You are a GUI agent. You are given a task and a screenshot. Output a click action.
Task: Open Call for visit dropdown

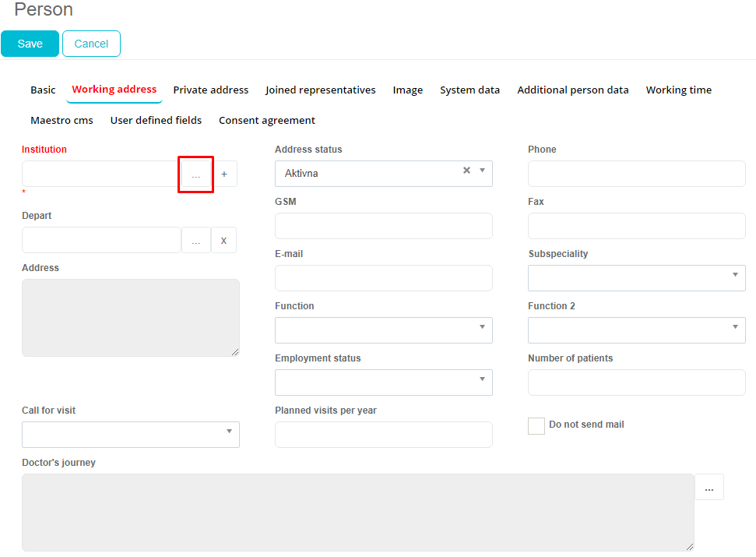[x=130, y=435]
